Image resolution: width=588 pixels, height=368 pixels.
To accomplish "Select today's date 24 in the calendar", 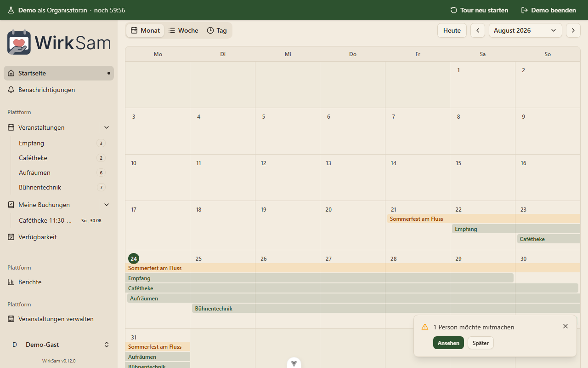I will (134, 259).
